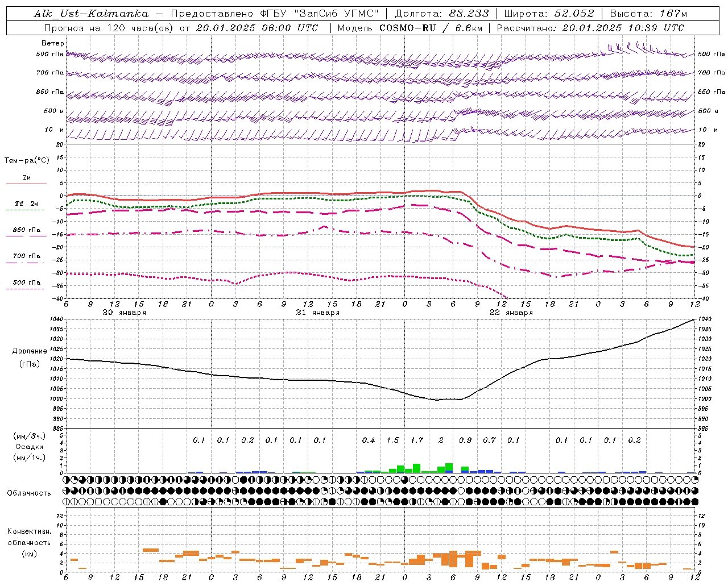728x582 pixels.
Task: Click the model name COSMO-RU
Action: (408, 27)
